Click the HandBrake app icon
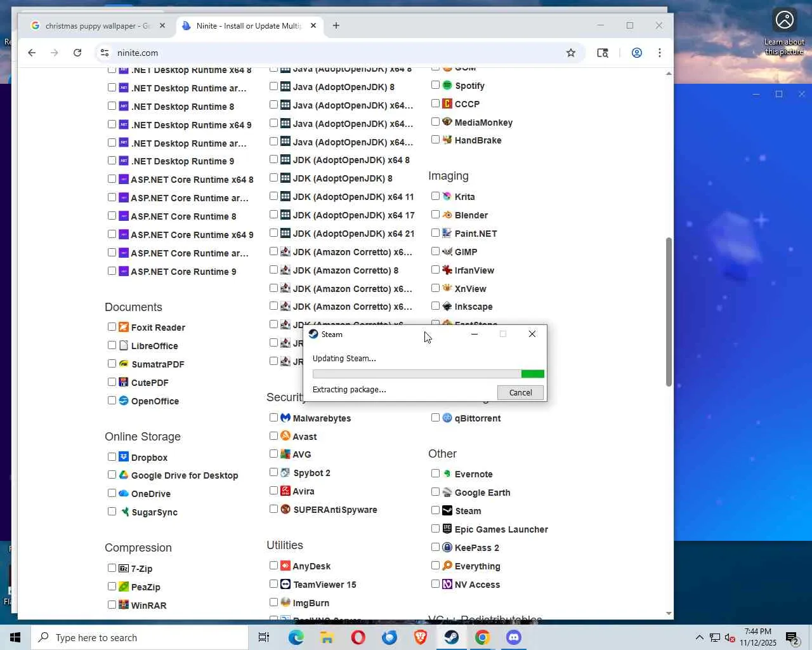The width and height of the screenshot is (812, 650). pyautogui.click(x=447, y=140)
